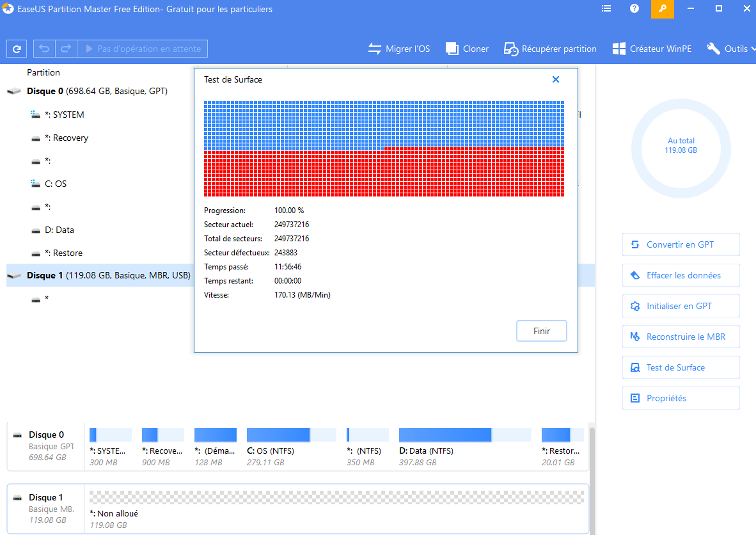Close the Test de Surface dialog
756x535 pixels.
(555, 79)
